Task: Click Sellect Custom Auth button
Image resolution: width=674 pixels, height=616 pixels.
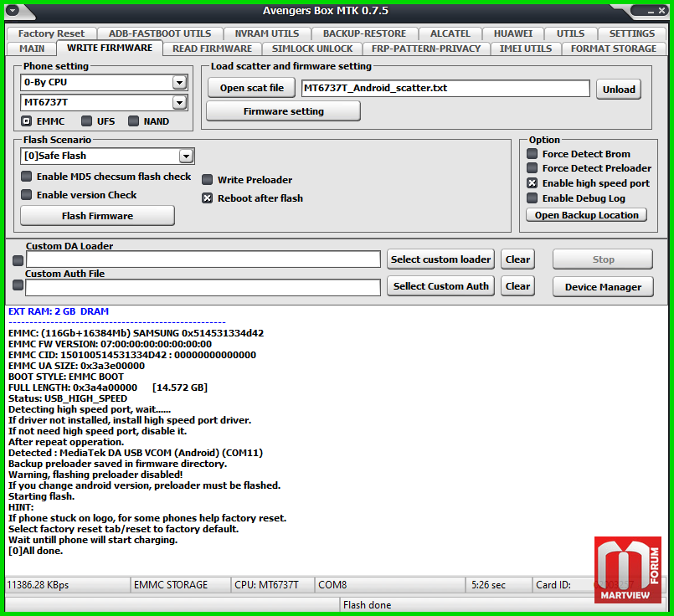Action: pyautogui.click(x=440, y=286)
